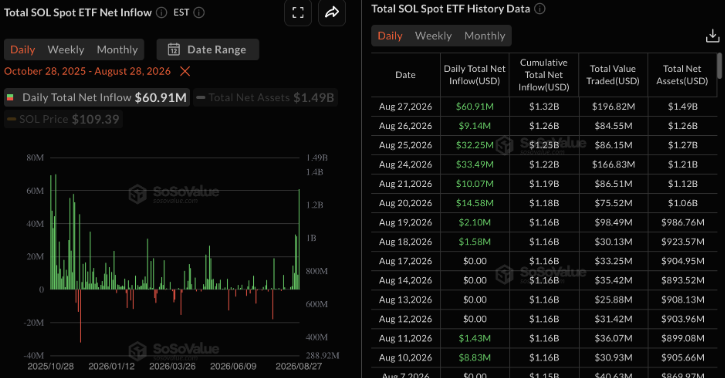725x378 pixels.
Task: Click the green inflow legend color swatch
Action: point(10,98)
